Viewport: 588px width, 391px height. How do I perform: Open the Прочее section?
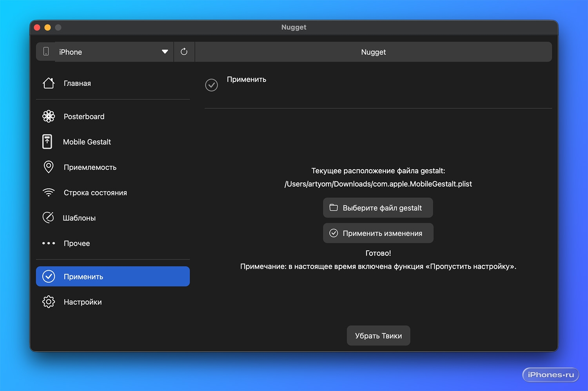(113, 243)
